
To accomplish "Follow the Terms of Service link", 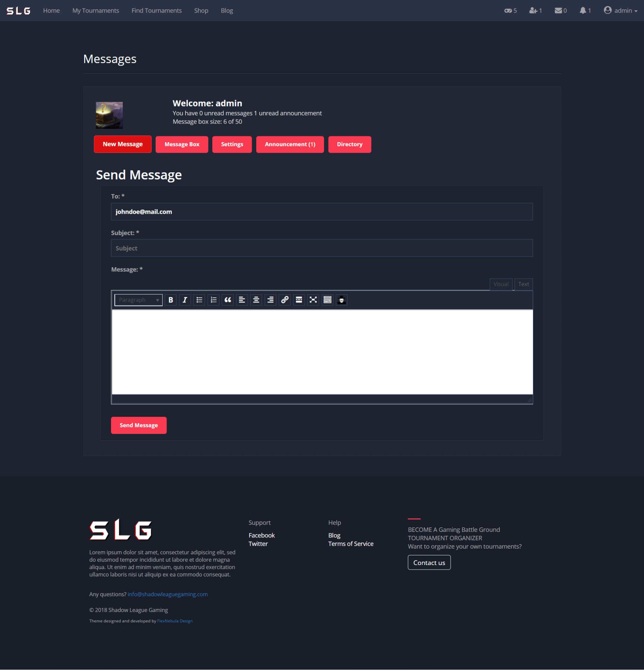I will 350,544.
